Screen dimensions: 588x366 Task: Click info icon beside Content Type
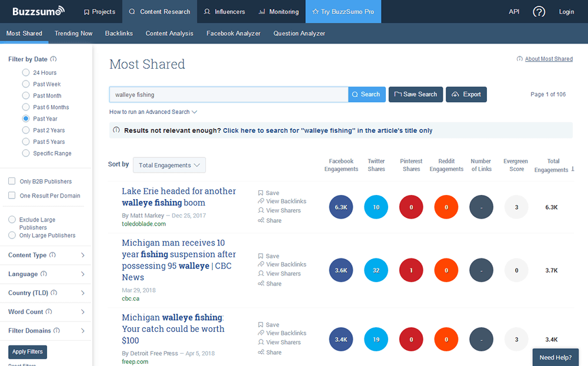point(52,255)
